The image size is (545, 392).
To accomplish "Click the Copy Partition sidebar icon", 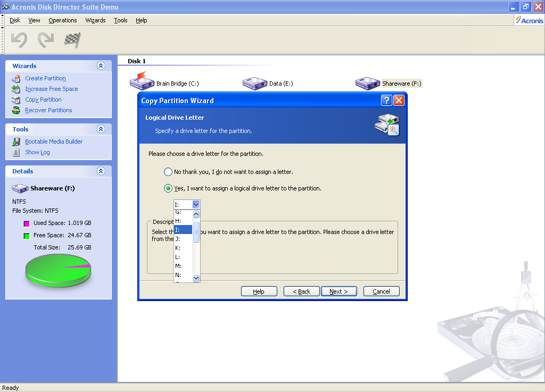I will 16,99.
